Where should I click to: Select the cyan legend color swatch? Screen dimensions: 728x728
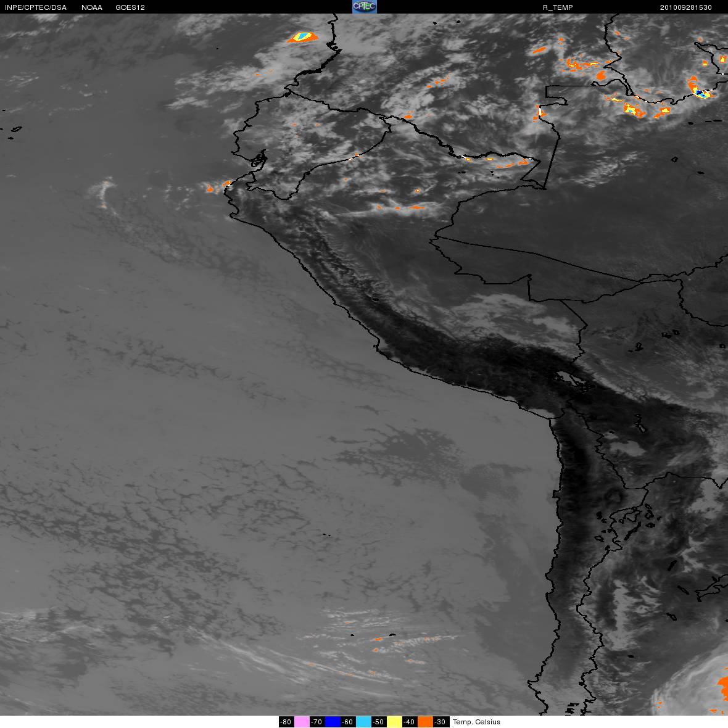tap(363, 722)
